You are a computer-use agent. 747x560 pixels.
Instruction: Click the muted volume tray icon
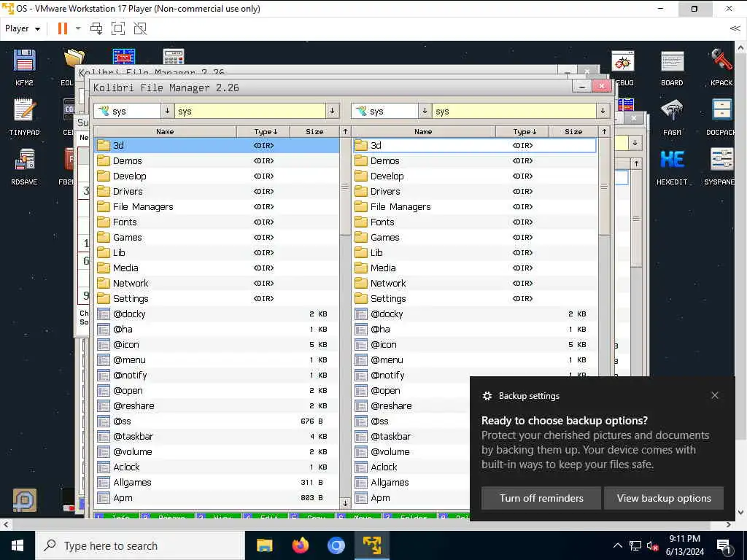(652, 545)
